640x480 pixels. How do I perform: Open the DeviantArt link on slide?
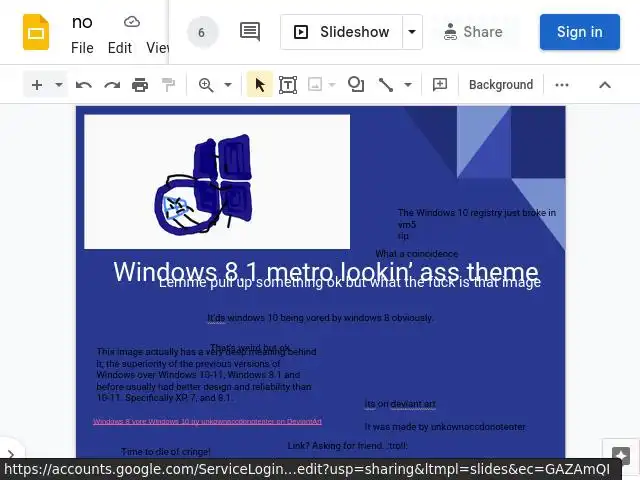(207, 421)
